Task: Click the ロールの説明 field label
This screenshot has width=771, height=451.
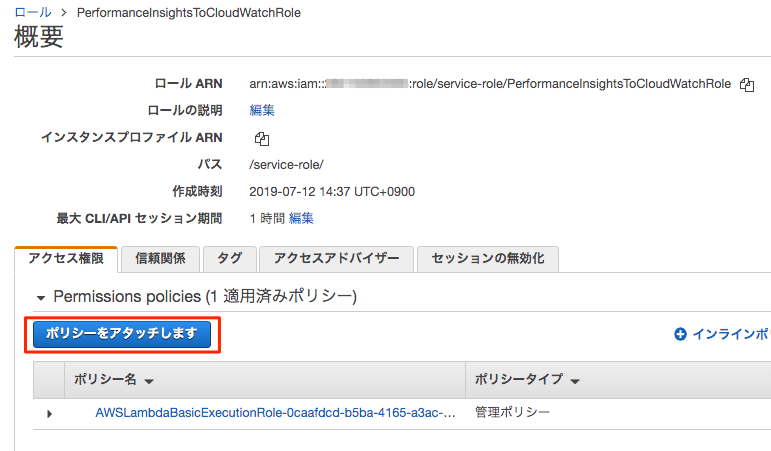Action: click(185, 110)
